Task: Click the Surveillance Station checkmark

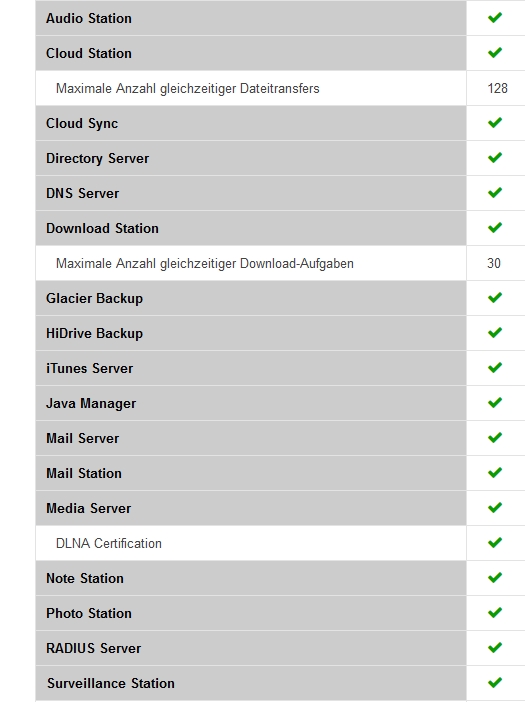Action: point(495,682)
